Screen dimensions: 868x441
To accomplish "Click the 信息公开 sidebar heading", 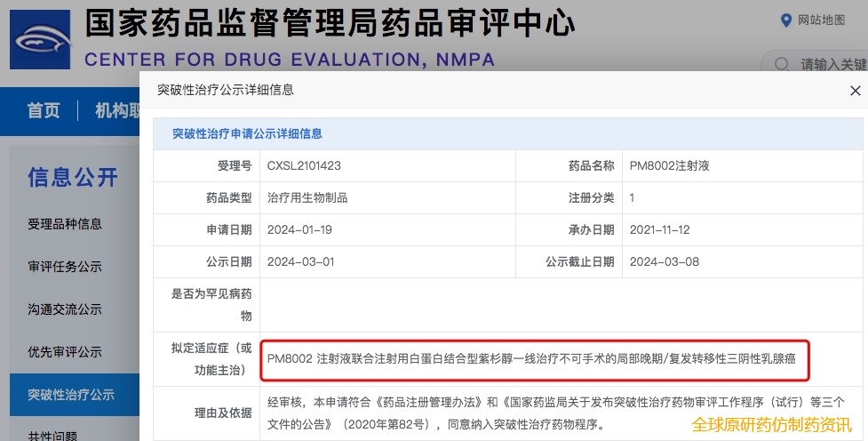I will 73,177.
